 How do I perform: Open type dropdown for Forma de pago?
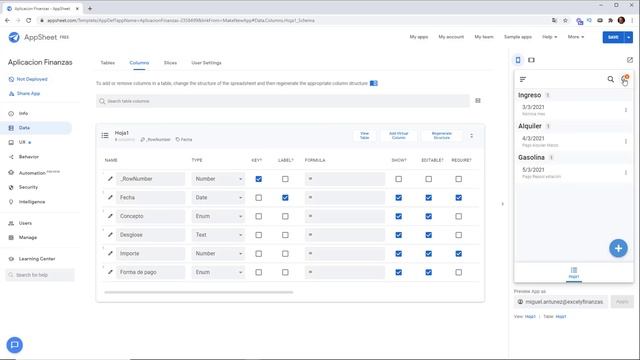pyautogui.click(x=218, y=272)
